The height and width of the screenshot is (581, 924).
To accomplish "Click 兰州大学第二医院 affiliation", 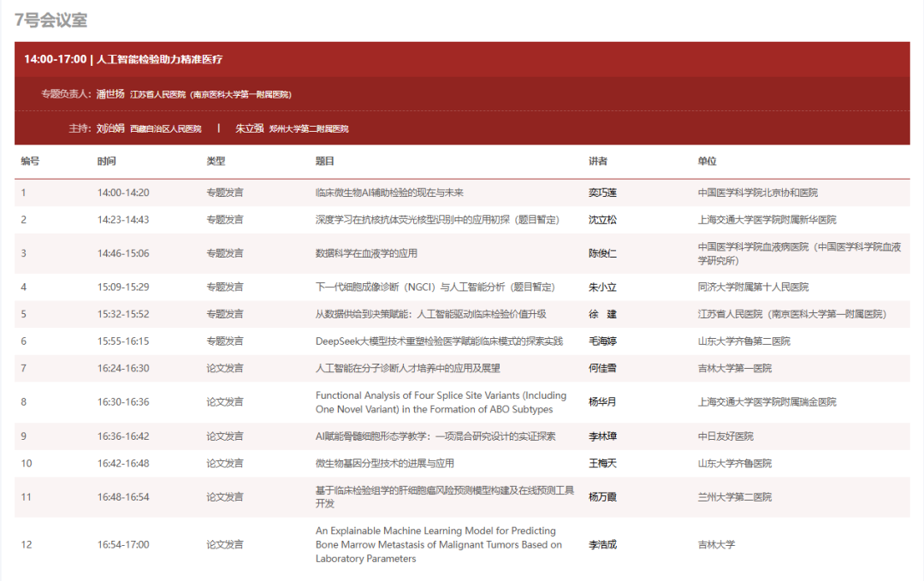I will point(735,497).
